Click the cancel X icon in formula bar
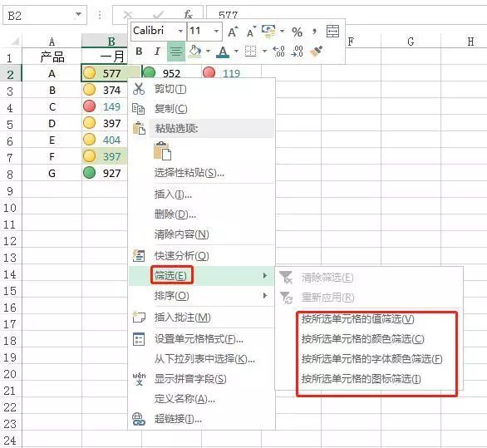The image size is (487, 448). [x=127, y=15]
